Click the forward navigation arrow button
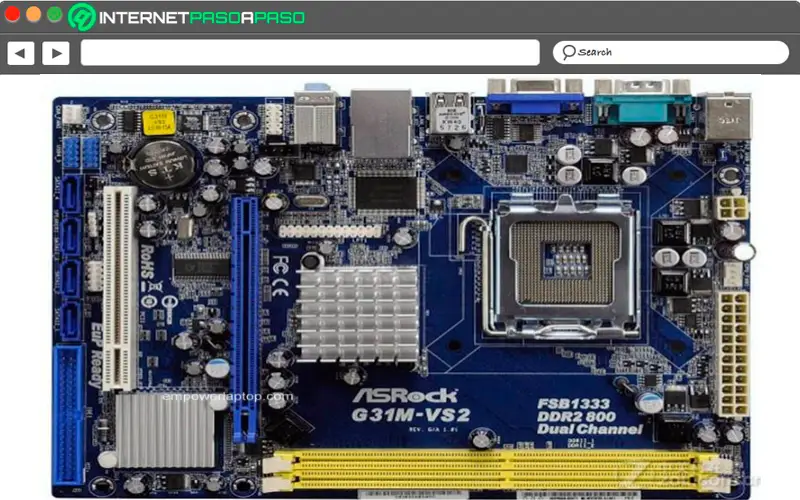 pyautogui.click(x=56, y=53)
